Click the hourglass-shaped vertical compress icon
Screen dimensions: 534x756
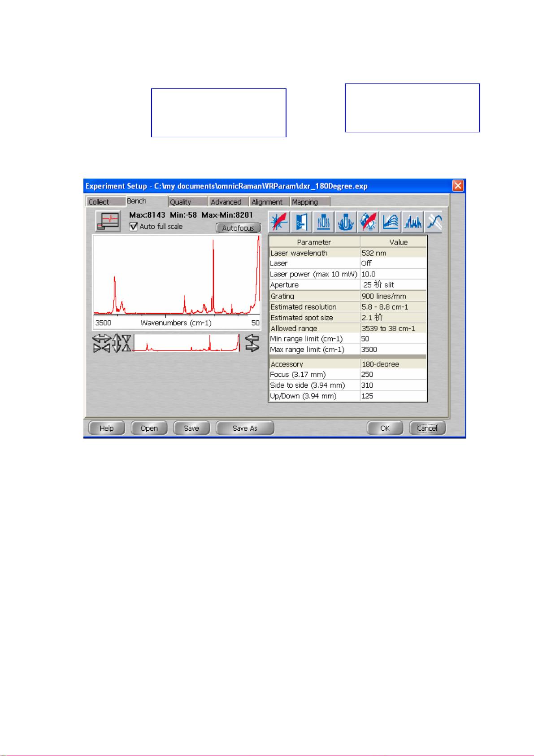[x=126, y=344]
